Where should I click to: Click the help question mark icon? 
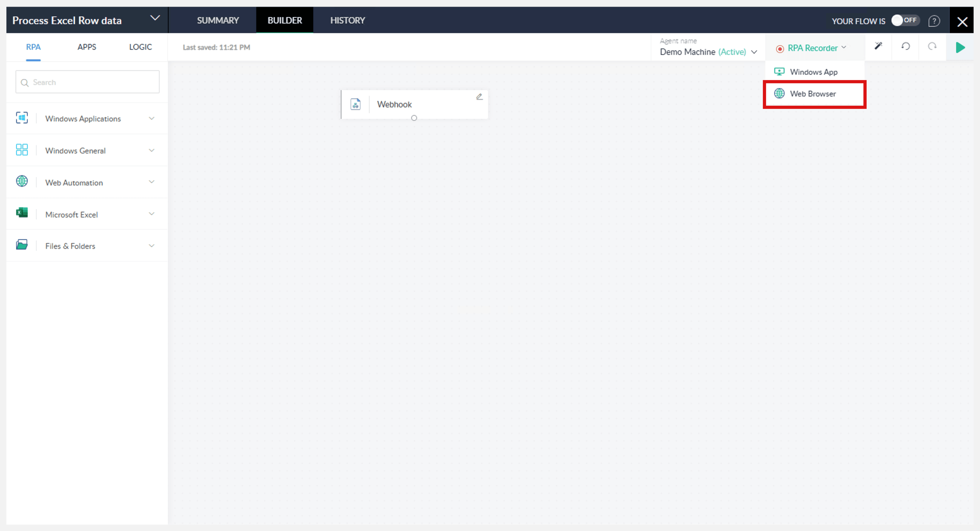pos(934,21)
